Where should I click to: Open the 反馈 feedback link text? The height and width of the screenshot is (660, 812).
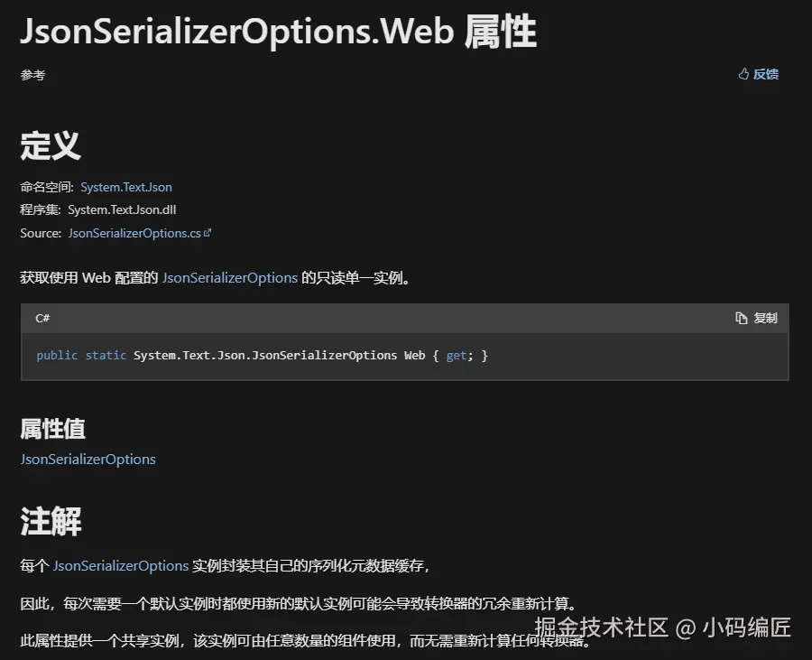(x=765, y=74)
